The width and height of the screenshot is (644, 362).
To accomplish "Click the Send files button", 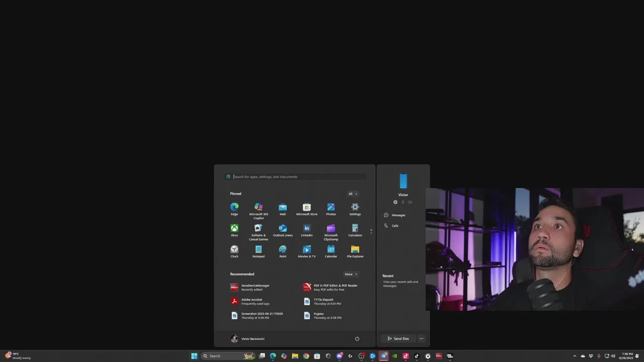I will [x=398, y=338].
